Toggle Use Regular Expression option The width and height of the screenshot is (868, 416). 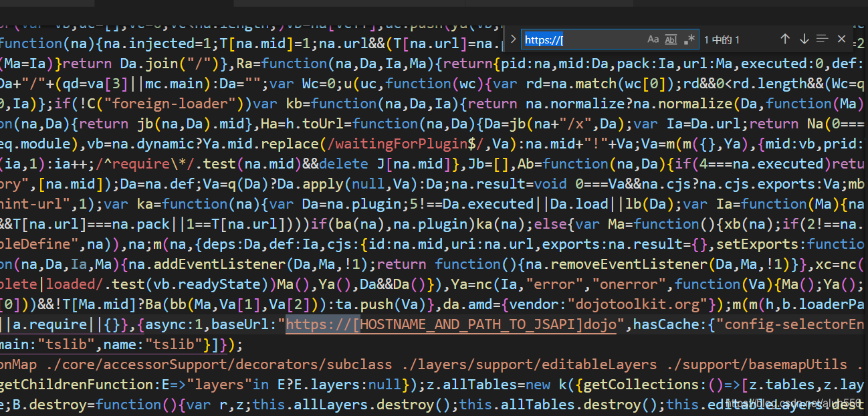pos(690,39)
